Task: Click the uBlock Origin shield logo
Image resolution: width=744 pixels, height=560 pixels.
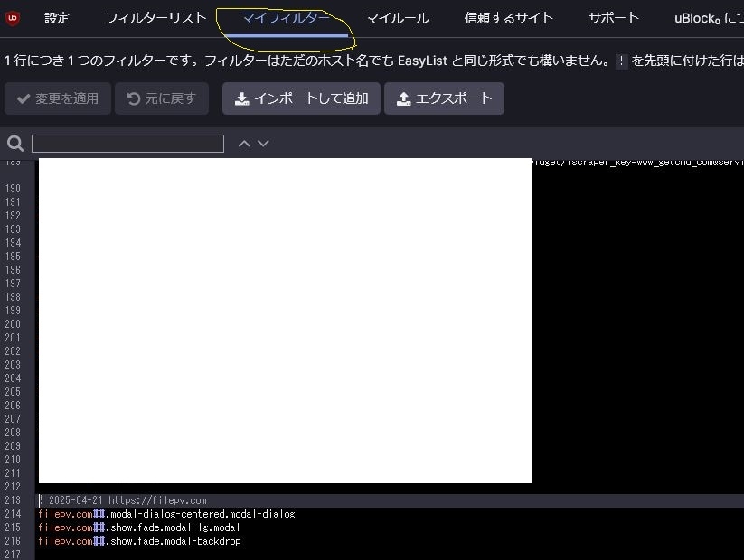Action: coord(13,18)
